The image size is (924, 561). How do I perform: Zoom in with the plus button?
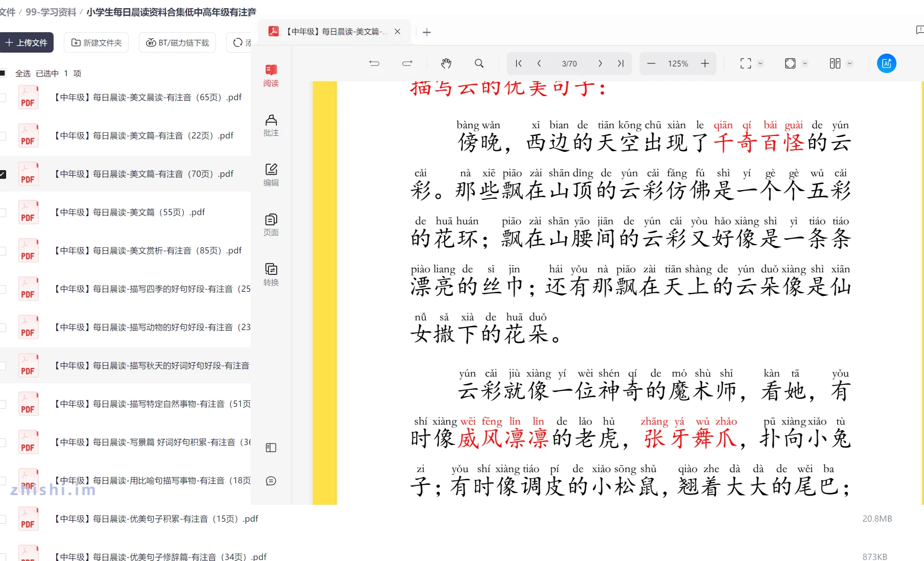click(705, 63)
